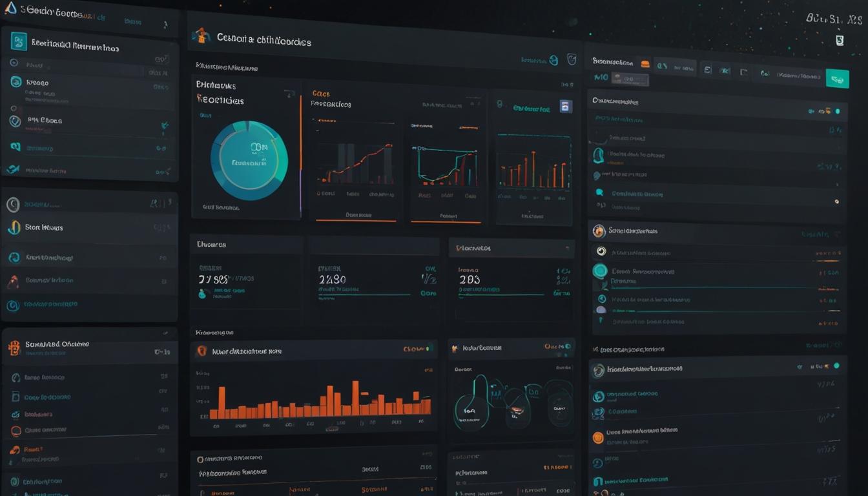Toggle the teal status dot in top right panel
The height and width of the screenshot is (496, 868).
click(x=838, y=111)
